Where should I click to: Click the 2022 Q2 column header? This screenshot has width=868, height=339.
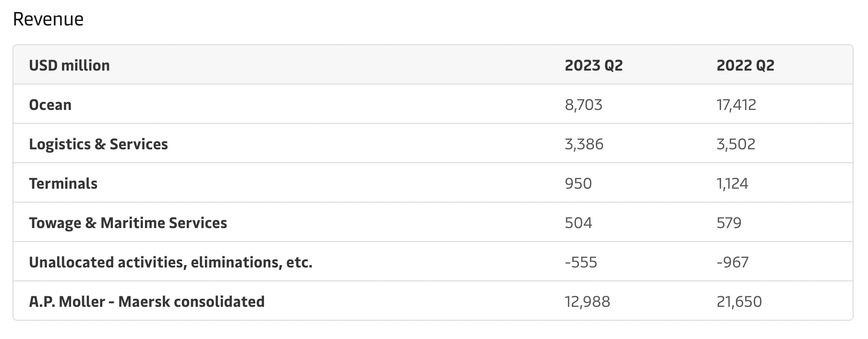click(x=745, y=65)
